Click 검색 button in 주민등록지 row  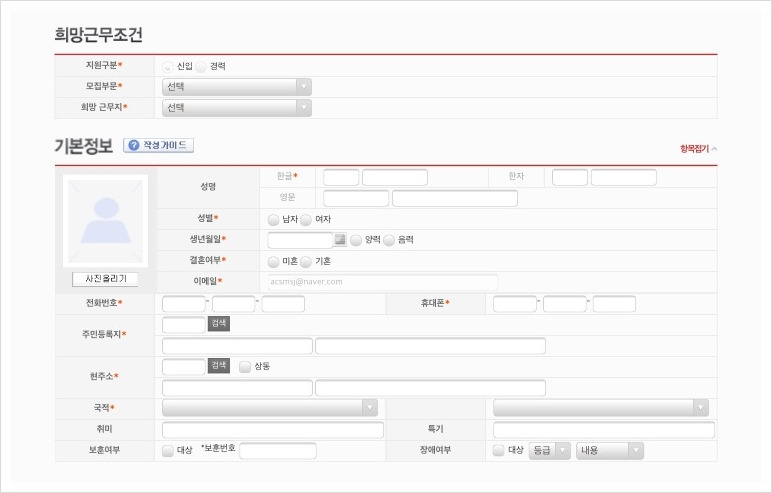pos(219,324)
